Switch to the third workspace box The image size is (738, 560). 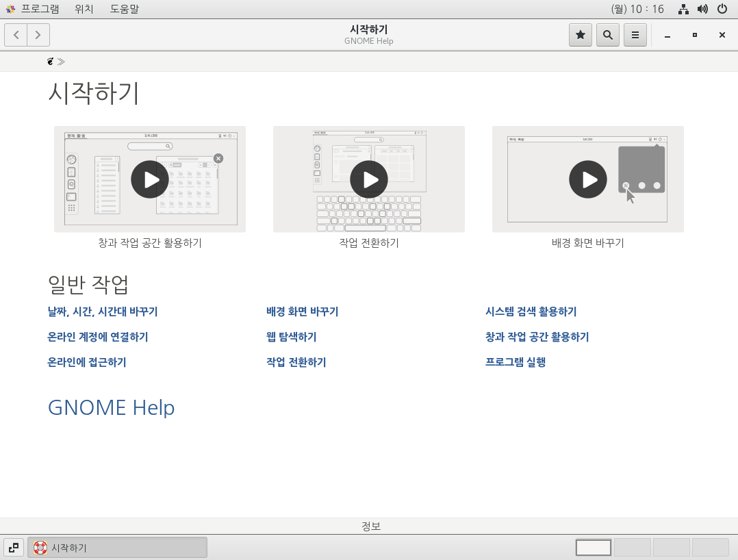pos(672,548)
